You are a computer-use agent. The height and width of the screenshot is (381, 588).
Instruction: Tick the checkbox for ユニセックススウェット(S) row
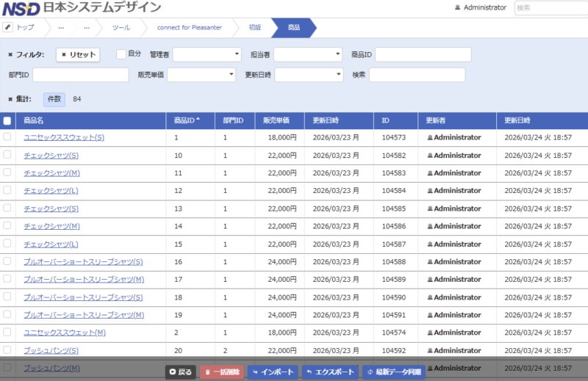(x=7, y=137)
